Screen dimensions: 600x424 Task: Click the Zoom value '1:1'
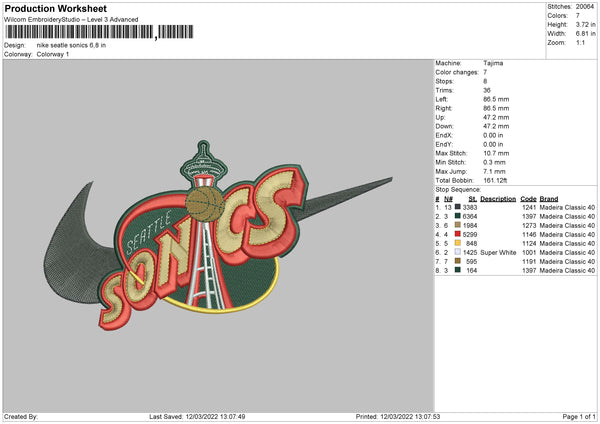pyautogui.click(x=580, y=42)
